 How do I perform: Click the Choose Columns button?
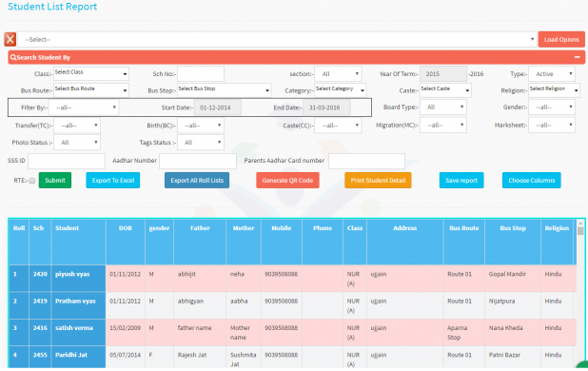coord(531,180)
